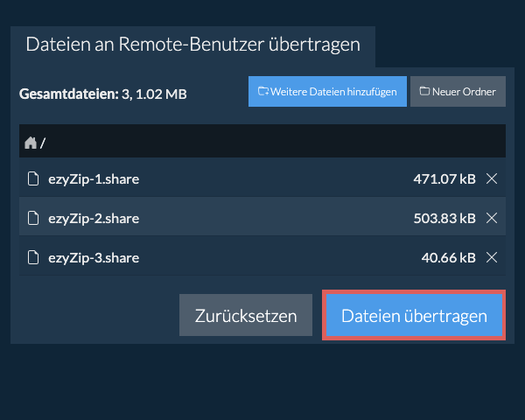Image resolution: width=525 pixels, height=420 pixels.
Task: Remove ezyZip-2.share with its X icon
Action: pos(492,219)
